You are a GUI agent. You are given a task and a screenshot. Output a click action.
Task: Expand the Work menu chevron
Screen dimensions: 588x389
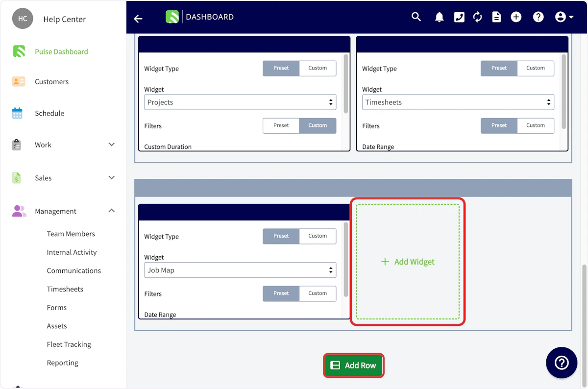(112, 145)
